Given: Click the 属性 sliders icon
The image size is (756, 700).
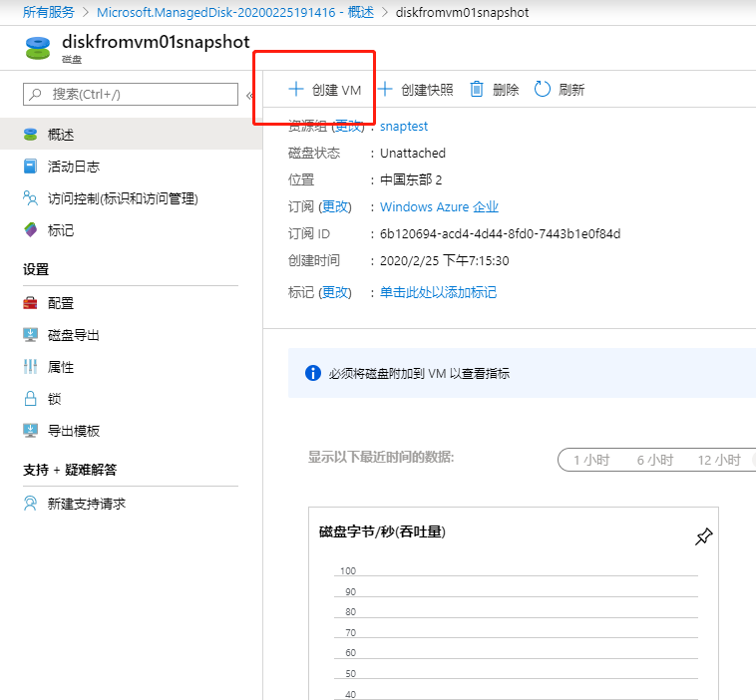Looking at the screenshot, I should 30,366.
